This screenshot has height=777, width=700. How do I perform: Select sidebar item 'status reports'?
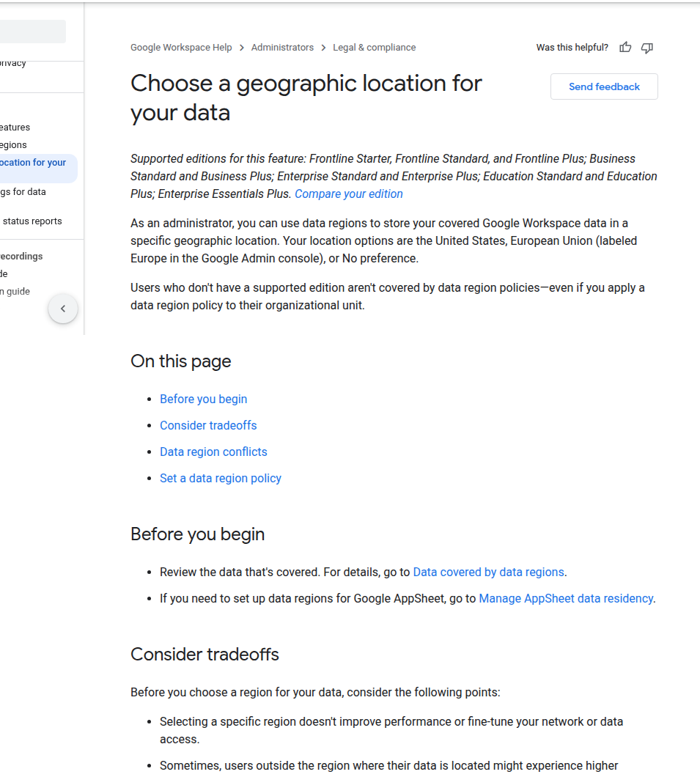[32, 221]
